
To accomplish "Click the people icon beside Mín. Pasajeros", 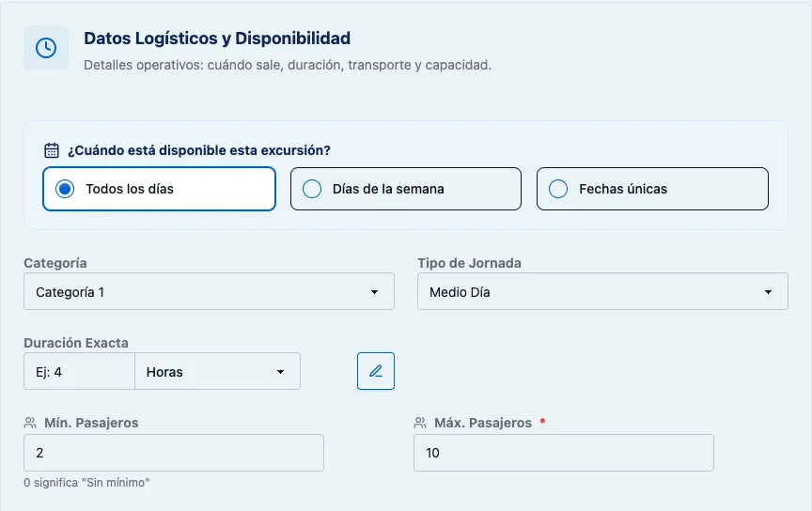I will (30, 423).
